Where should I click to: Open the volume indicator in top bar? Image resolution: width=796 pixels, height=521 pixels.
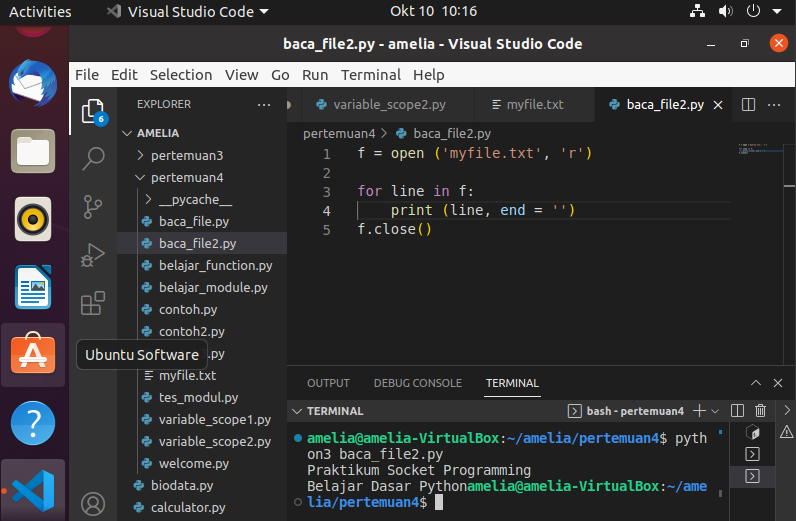coord(725,11)
